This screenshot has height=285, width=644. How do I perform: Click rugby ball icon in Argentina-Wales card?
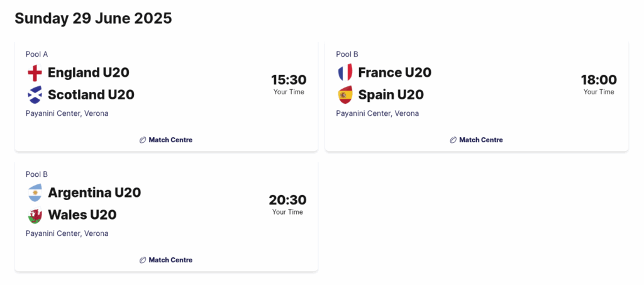click(x=143, y=260)
